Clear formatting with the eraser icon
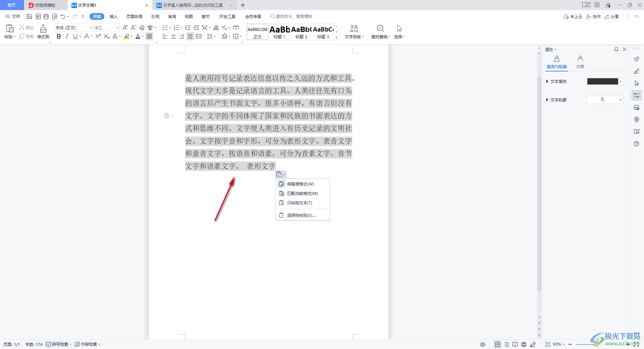The height and width of the screenshot is (349, 644). coord(142,28)
